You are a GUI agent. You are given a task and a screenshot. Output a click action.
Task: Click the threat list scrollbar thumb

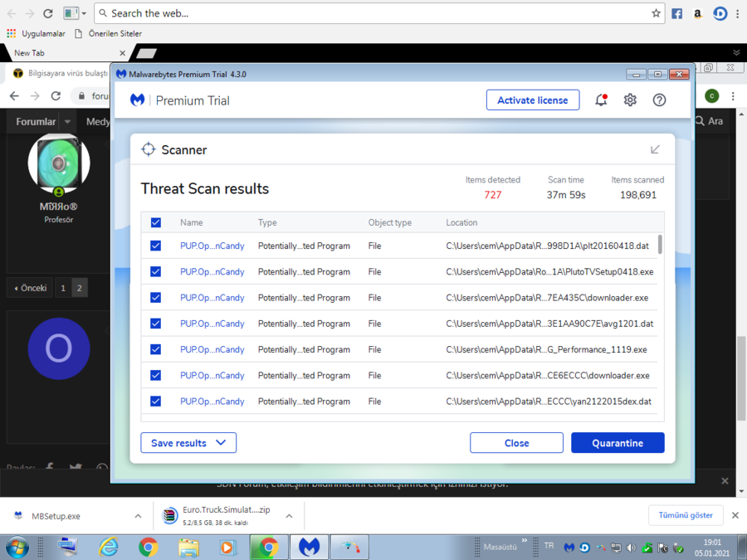[660, 245]
